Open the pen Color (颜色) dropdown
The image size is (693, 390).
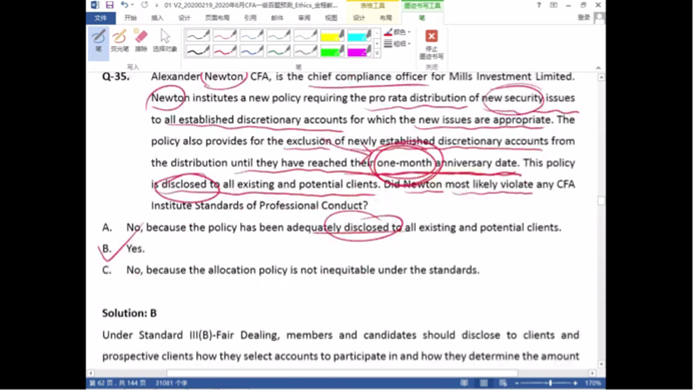pyautogui.click(x=397, y=32)
